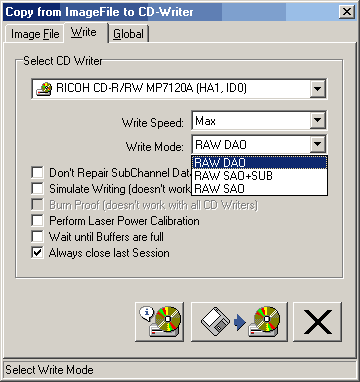The height and width of the screenshot is (382, 360).
Task: Click the Wait until Buffers are full label
Action: coord(106,237)
